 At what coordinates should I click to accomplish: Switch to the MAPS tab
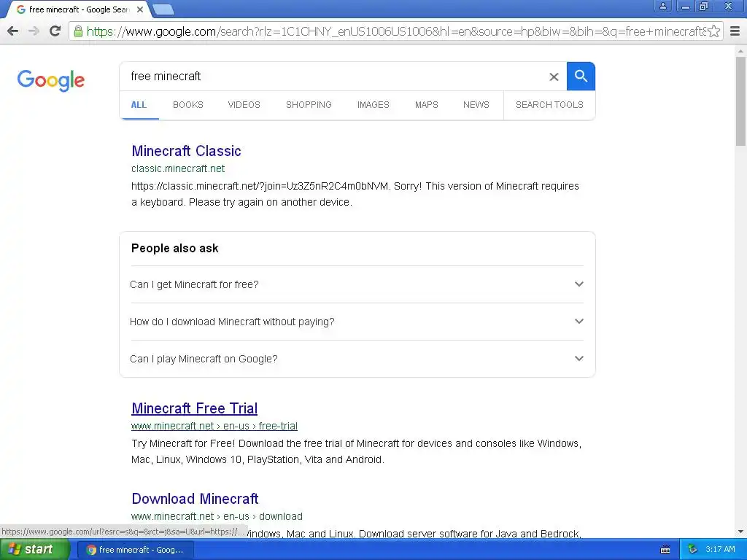coord(426,105)
